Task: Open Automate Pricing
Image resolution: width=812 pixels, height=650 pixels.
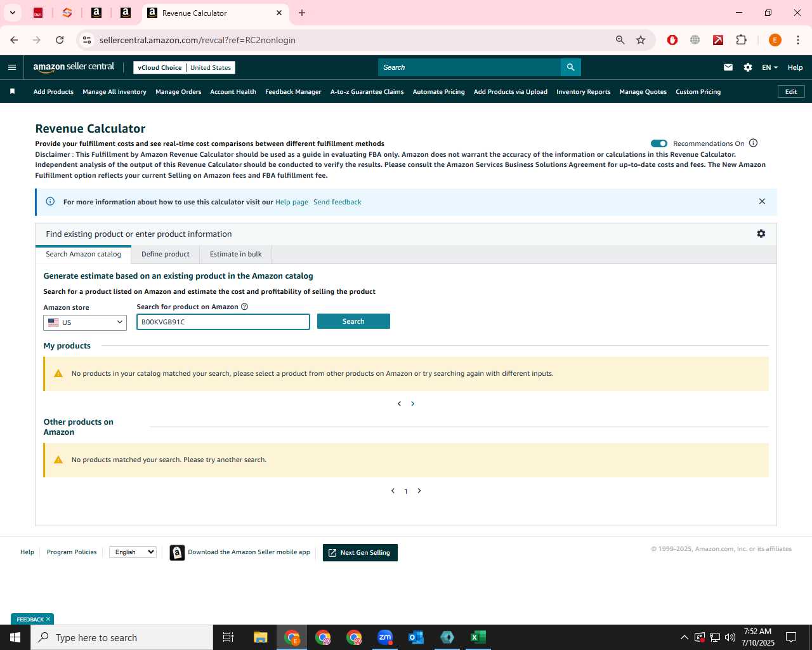Action: [x=438, y=91]
